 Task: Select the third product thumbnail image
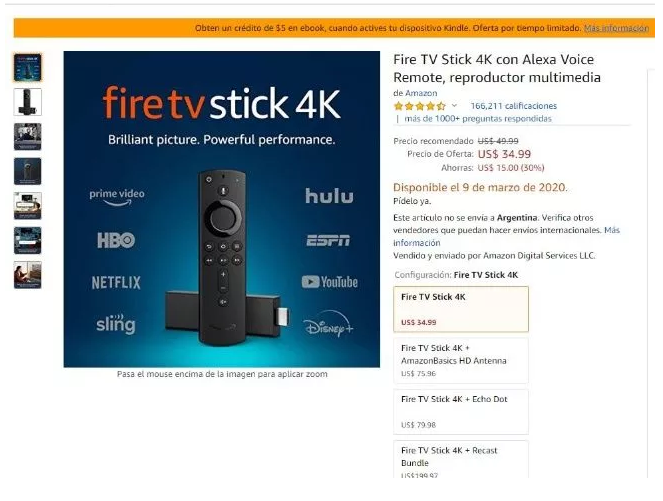coord(27,137)
